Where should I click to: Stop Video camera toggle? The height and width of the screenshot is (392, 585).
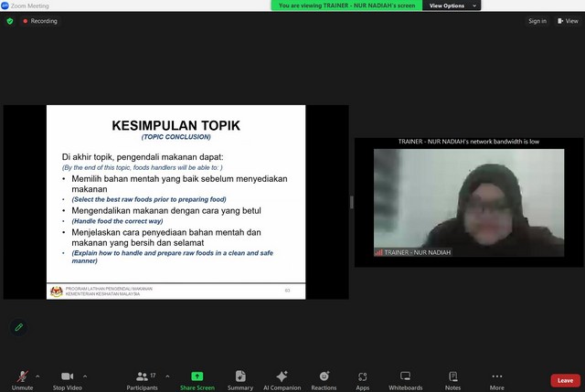point(67,377)
